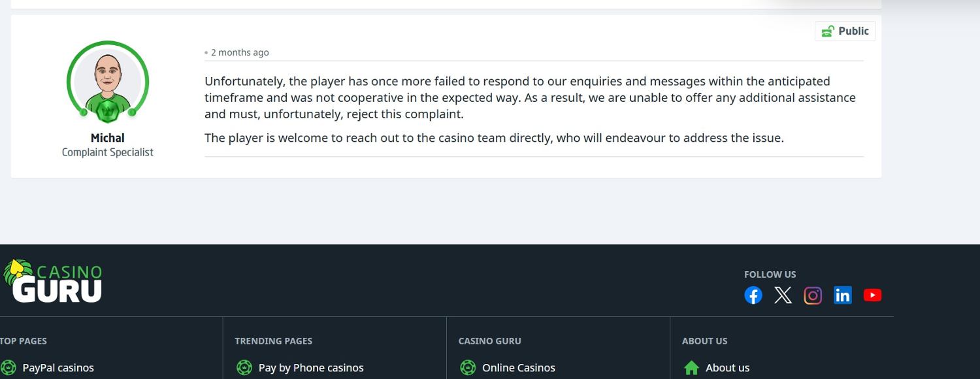
Task: Open Casino Guru Facebook page icon
Action: [x=753, y=295]
